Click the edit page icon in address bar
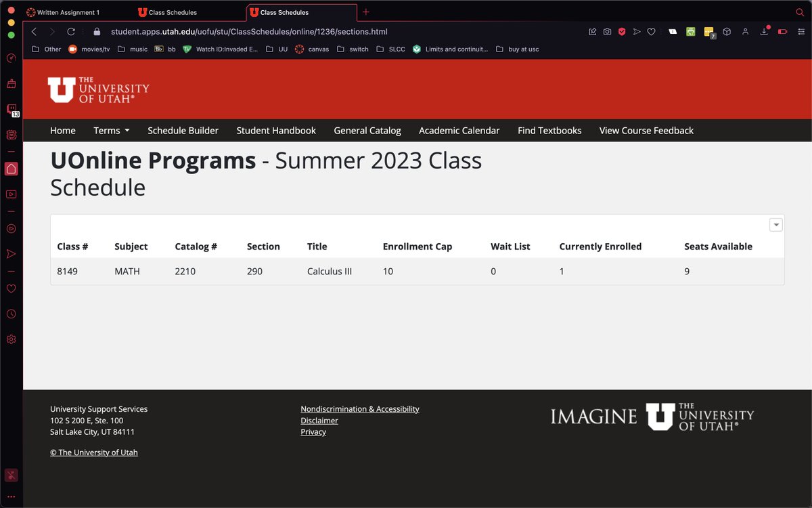 click(592, 32)
